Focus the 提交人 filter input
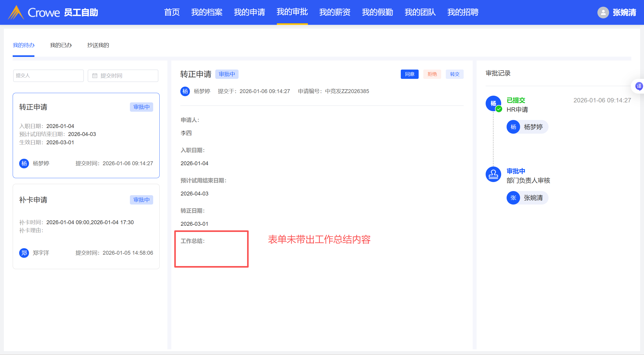The image size is (644, 355). 48,76
